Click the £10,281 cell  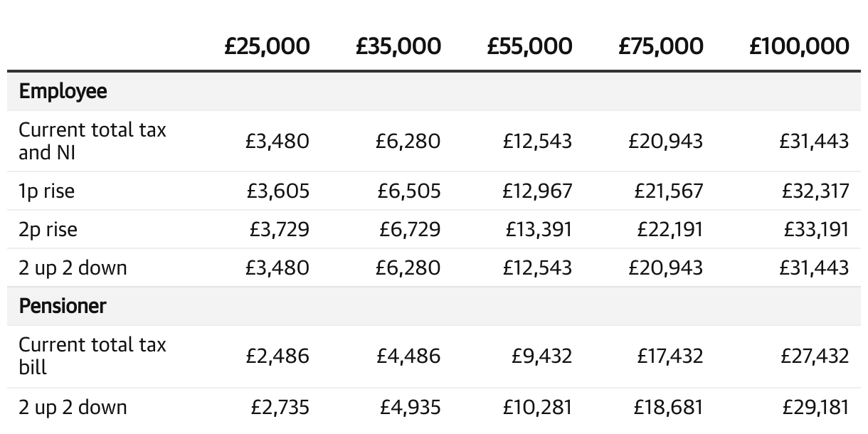[537, 408]
